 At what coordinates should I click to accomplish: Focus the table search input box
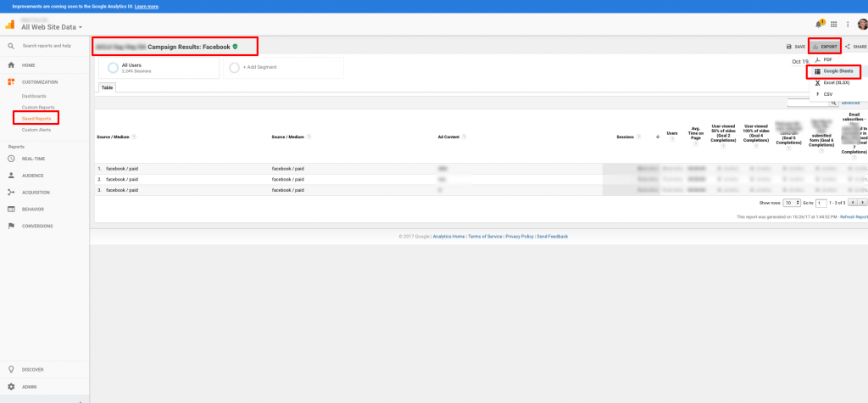807,104
